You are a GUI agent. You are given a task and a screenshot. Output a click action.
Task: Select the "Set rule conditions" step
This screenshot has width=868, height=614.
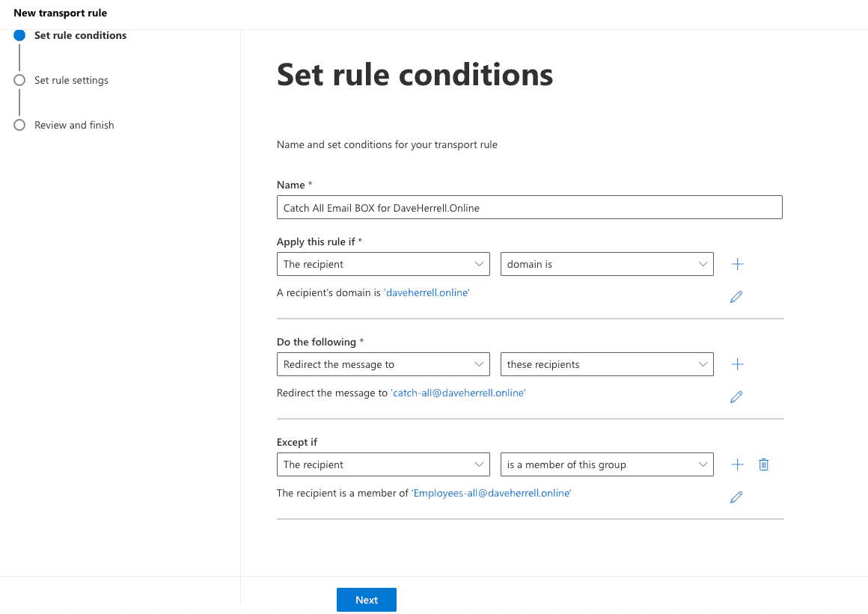pyautogui.click(x=80, y=35)
